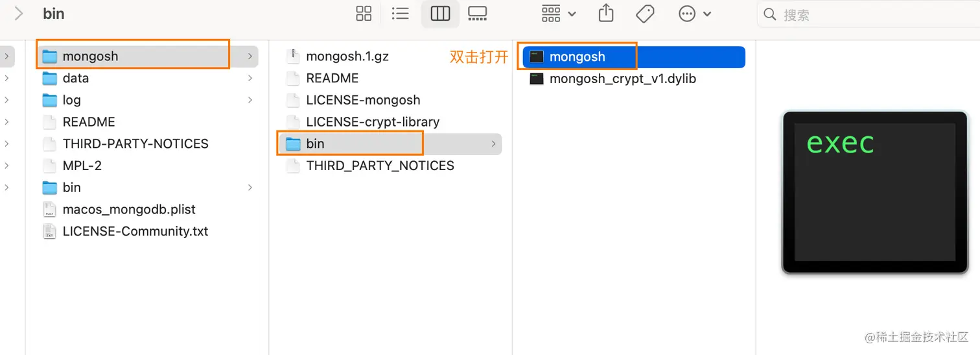Select the MPL-2 file
This screenshot has width=980, height=355.
coord(148,165)
